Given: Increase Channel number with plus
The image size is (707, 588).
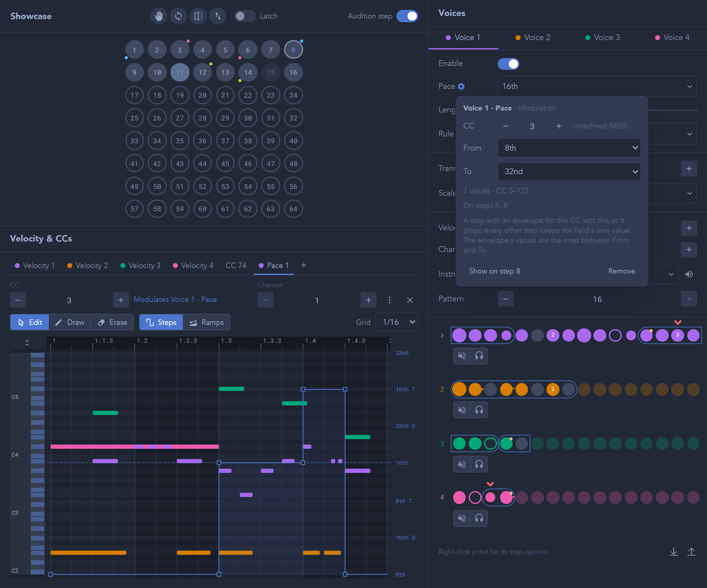Looking at the screenshot, I should (x=369, y=300).
